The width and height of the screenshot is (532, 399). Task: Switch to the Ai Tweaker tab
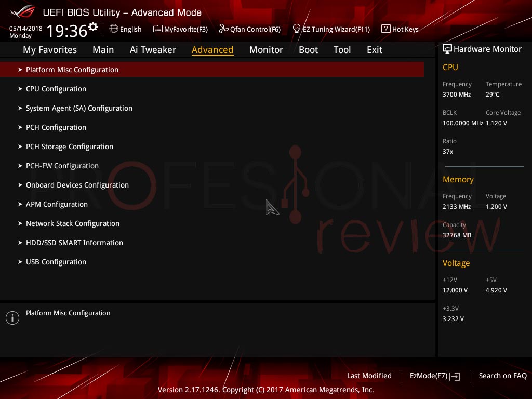click(153, 50)
